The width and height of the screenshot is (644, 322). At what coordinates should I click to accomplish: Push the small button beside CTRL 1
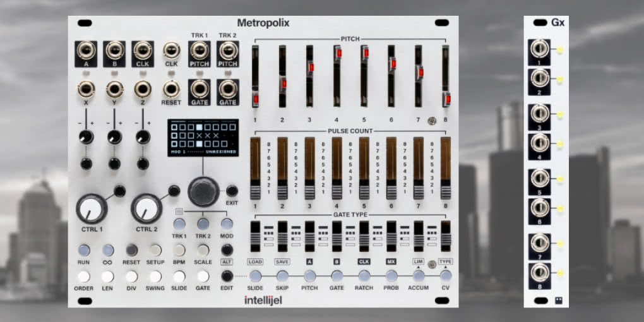pyautogui.click(x=119, y=191)
